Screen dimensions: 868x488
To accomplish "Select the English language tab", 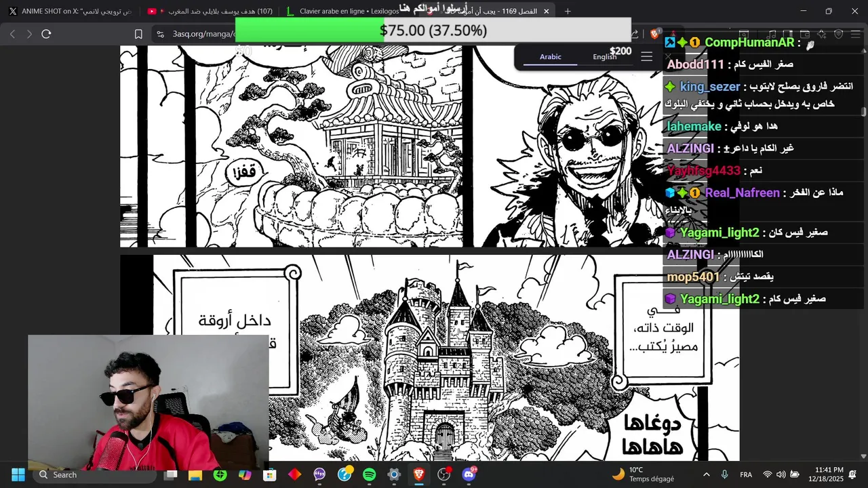I will [x=605, y=57].
